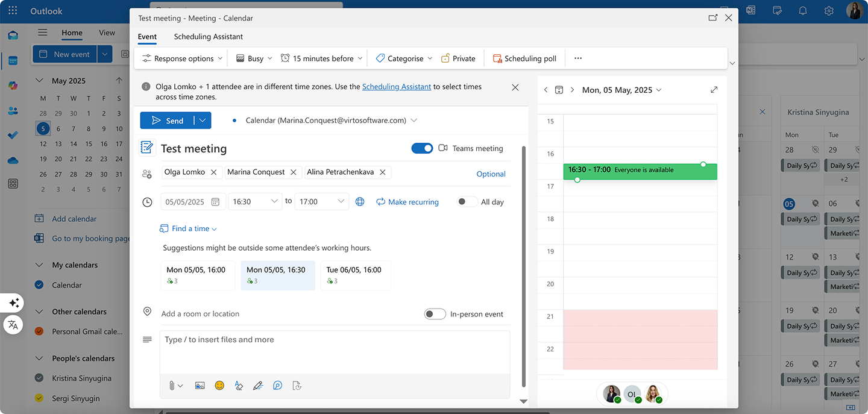
Task: Remove Olga Lomko from attendees
Action: (x=213, y=172)
